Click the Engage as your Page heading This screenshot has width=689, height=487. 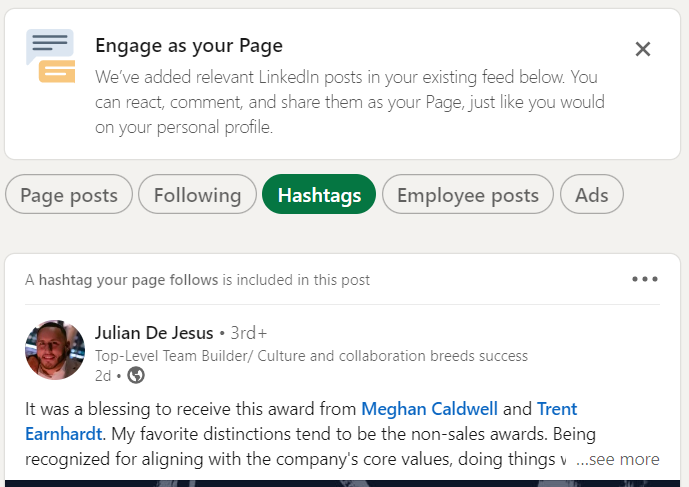point(189,46)
